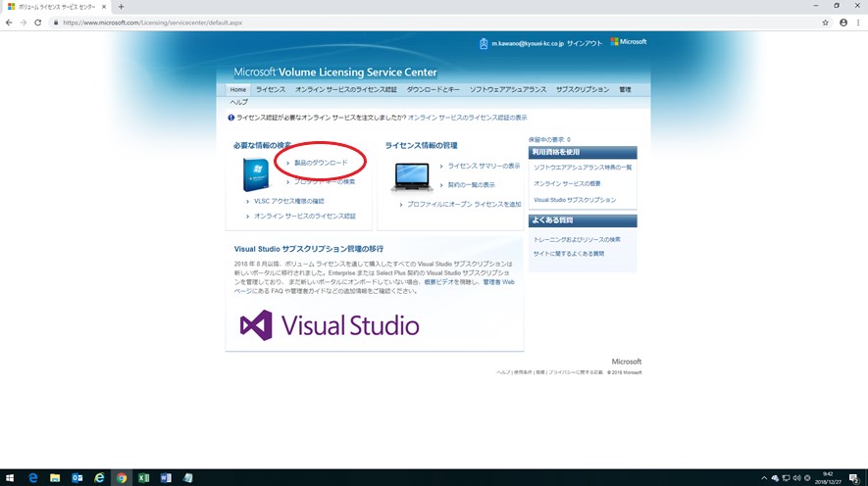The height and width of the screenshot is (486, 868).
Task: Open Excel from the taskbar
Action: click(x=143, y=478)
